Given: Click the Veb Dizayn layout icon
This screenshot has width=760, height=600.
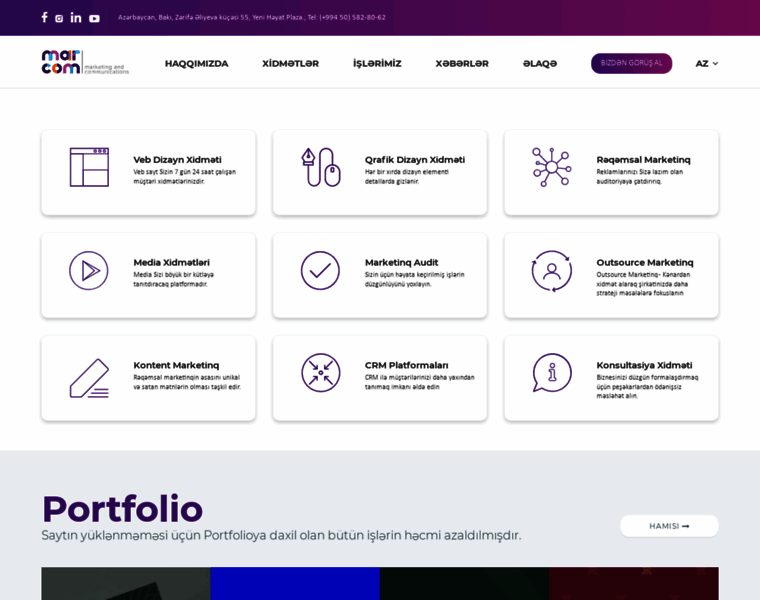Looking at the screenshot, I should click(89, 167).
